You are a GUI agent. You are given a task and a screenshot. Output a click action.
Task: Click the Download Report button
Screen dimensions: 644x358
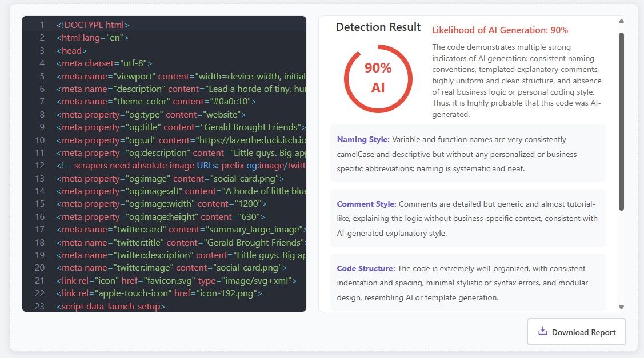576,332
